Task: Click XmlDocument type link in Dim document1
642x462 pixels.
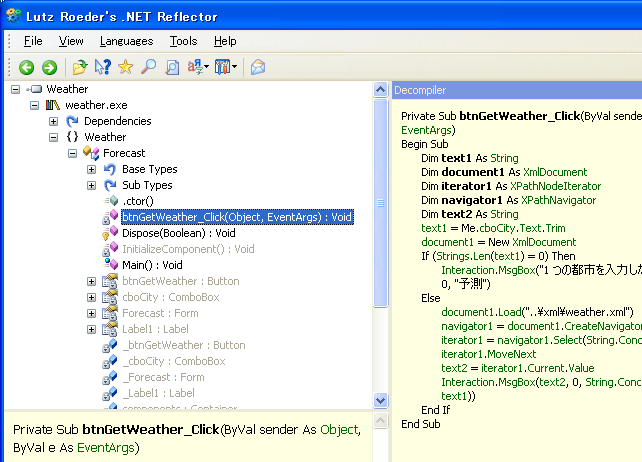Action: 555,172
